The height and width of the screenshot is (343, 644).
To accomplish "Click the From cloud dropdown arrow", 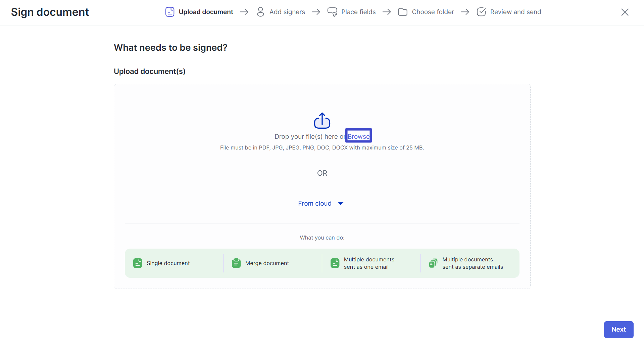I will [341, 204].
